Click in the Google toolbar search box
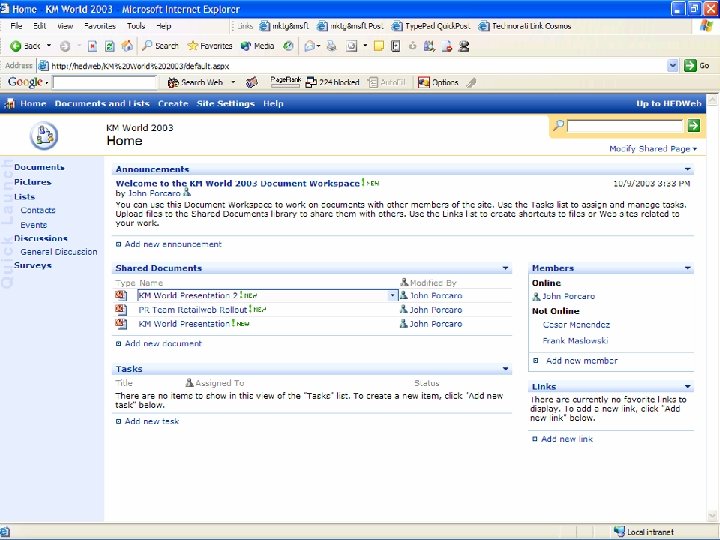Image resolution: width=720 pixels, height=540 pixels. tap(105, 82)
